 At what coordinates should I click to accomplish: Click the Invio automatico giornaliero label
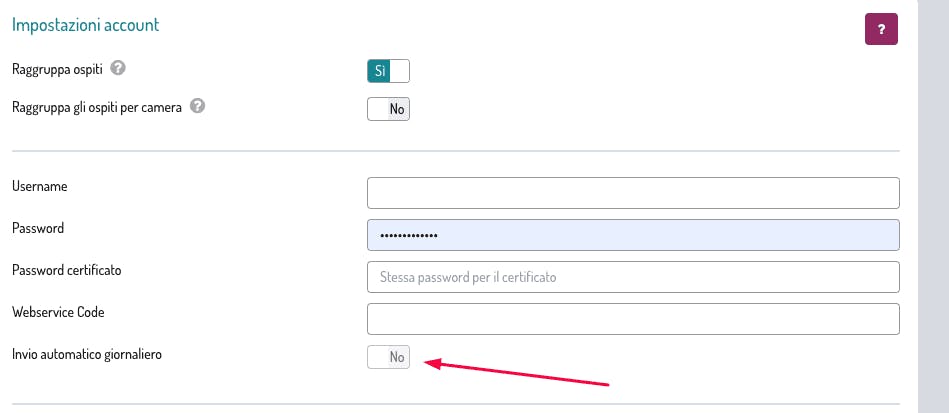tap(86, 354)
